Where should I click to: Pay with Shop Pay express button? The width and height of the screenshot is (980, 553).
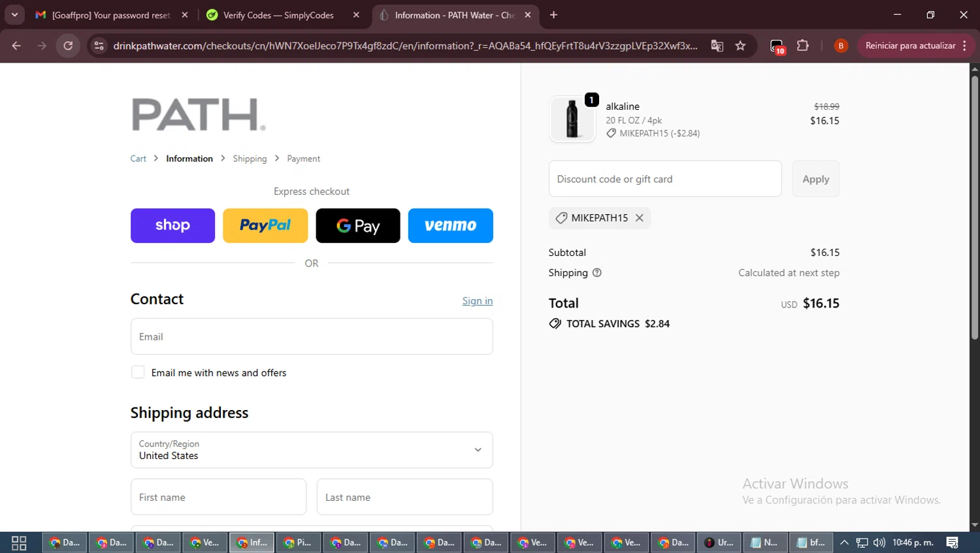pos(172,225)
